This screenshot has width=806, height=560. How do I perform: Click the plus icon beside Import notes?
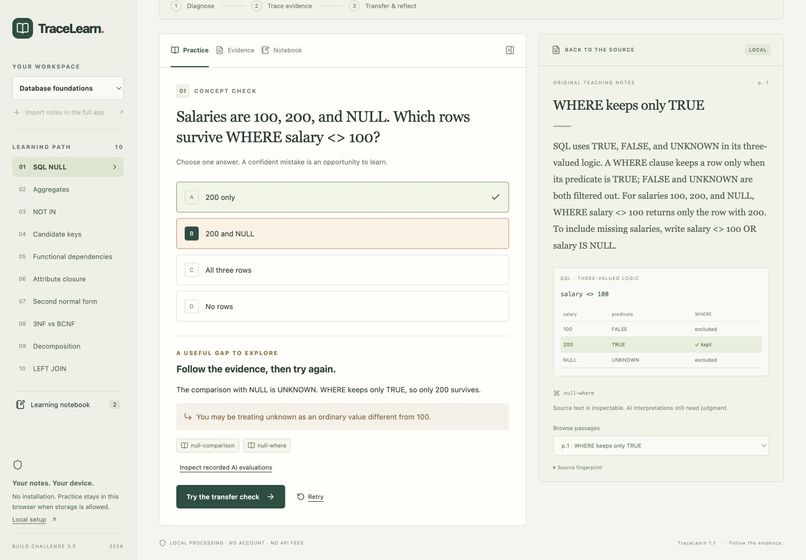point(16,112)
